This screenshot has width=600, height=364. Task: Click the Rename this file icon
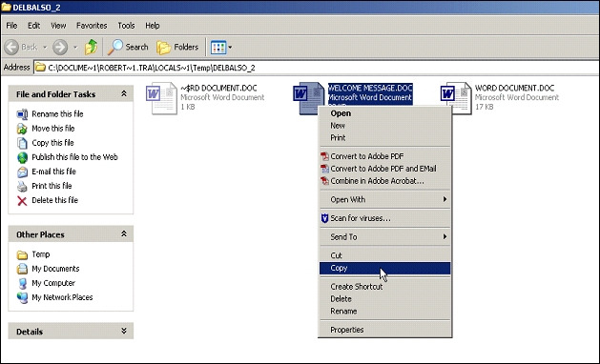[22, 114]
